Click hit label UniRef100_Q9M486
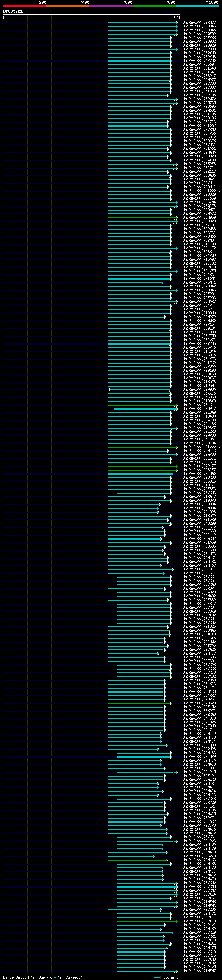Screen dimensions: 222x980 [x=199, y=864]
